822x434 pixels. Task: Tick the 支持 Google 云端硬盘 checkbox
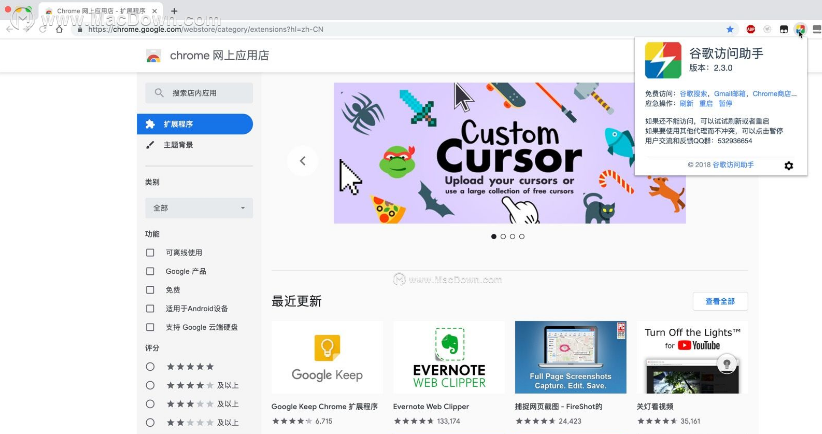click(x=150, y=327)
